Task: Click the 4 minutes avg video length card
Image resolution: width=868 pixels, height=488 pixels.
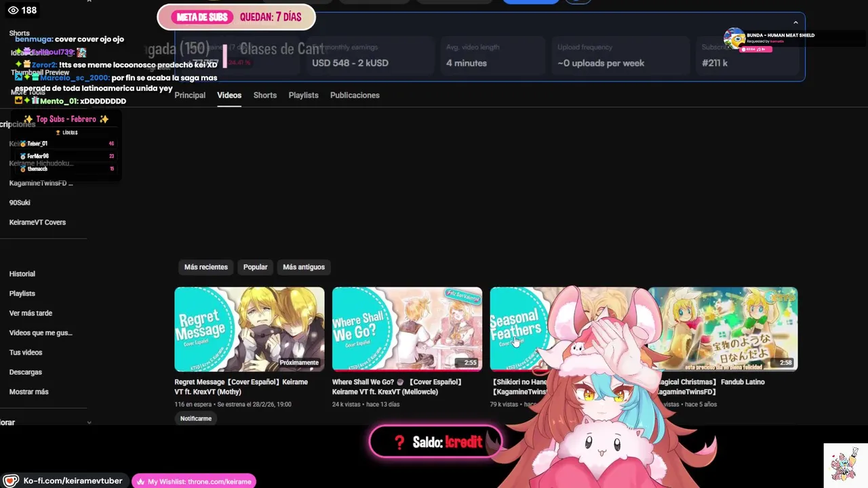Action: pyautogui.click(x=493, y=56)
